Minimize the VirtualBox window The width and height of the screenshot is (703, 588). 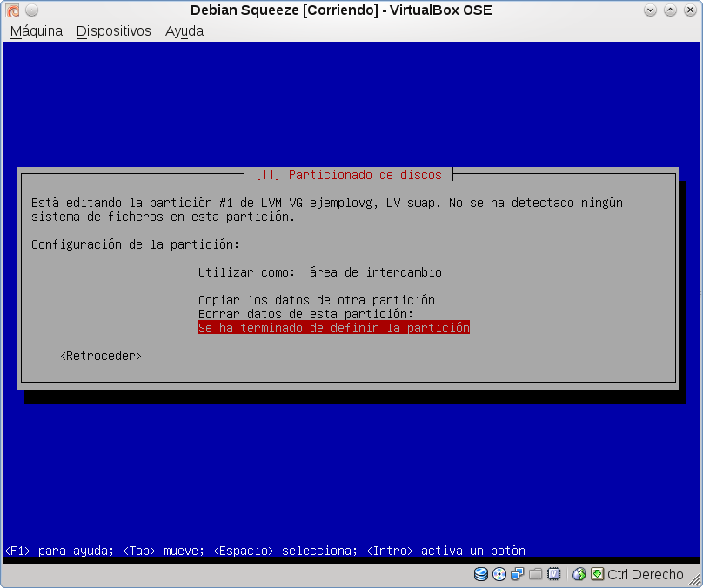(x=650, y=10)
